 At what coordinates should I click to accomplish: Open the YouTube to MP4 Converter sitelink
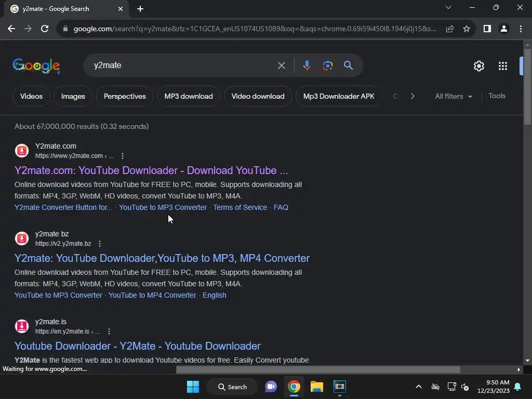(152, 295)
